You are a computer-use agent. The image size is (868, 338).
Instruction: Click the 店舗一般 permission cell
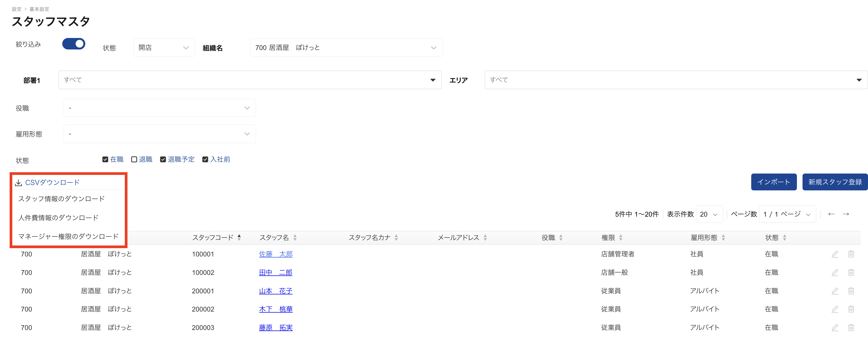614,272
